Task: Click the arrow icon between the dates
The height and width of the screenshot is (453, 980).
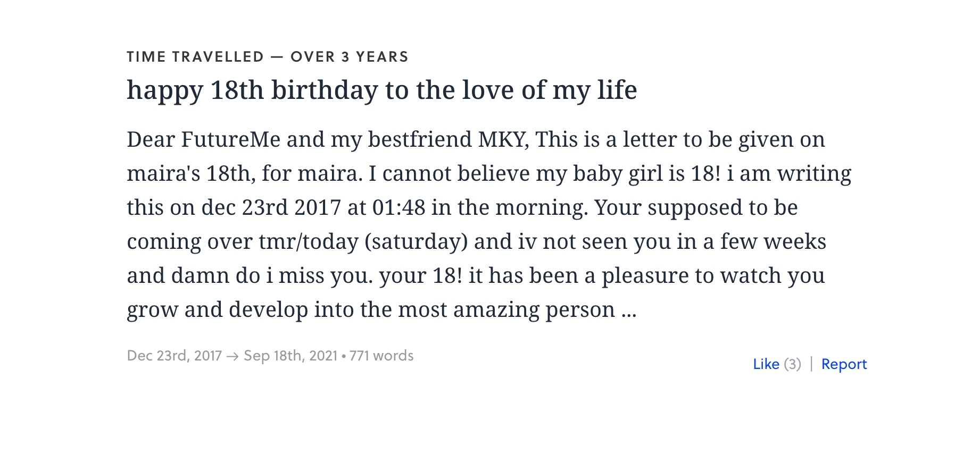Action: tap(232, 356)
